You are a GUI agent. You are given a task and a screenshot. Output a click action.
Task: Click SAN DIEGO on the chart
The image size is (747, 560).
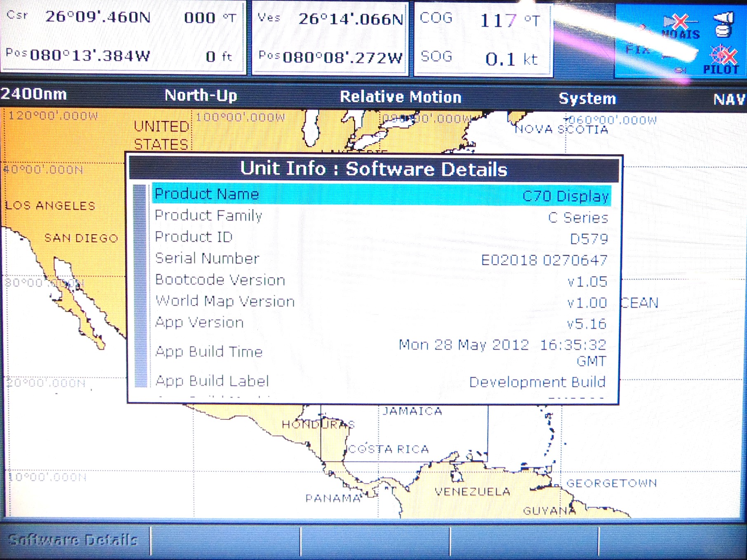point(81,238)
